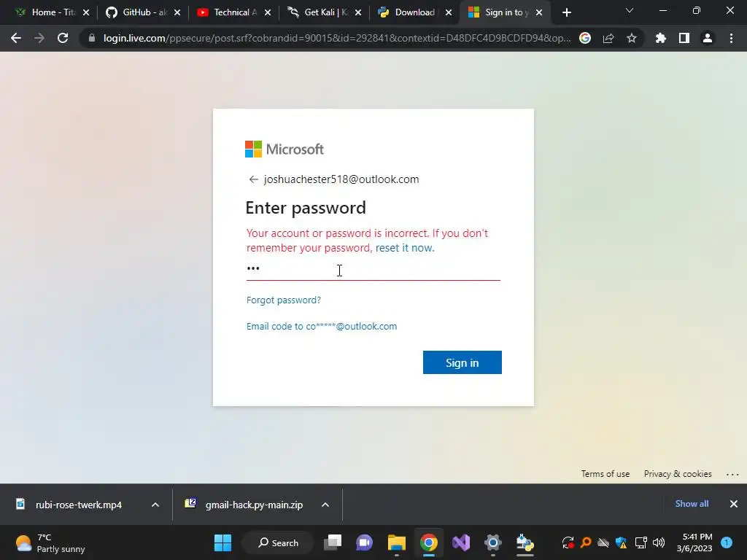Open the Chrome profile avatar icon

click(x=708, y=38)
